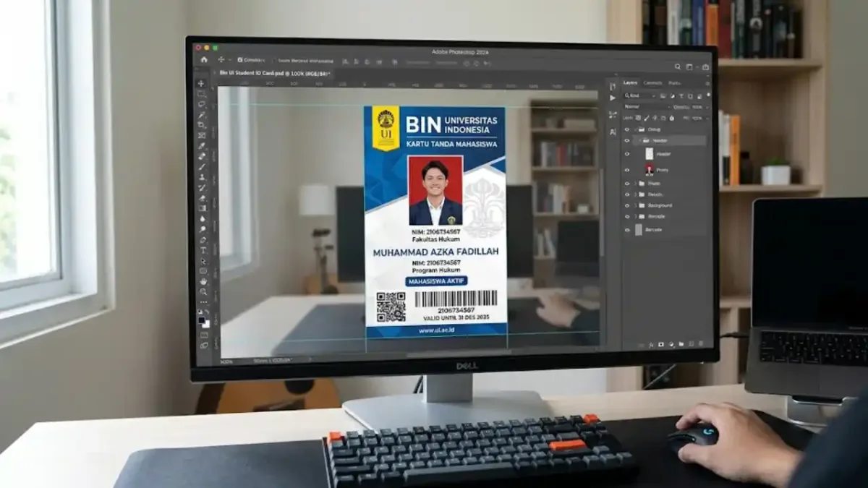Hide the Barcode layer with gray thumbnail
The image size is (868, 488).
[x=627, y=230]
